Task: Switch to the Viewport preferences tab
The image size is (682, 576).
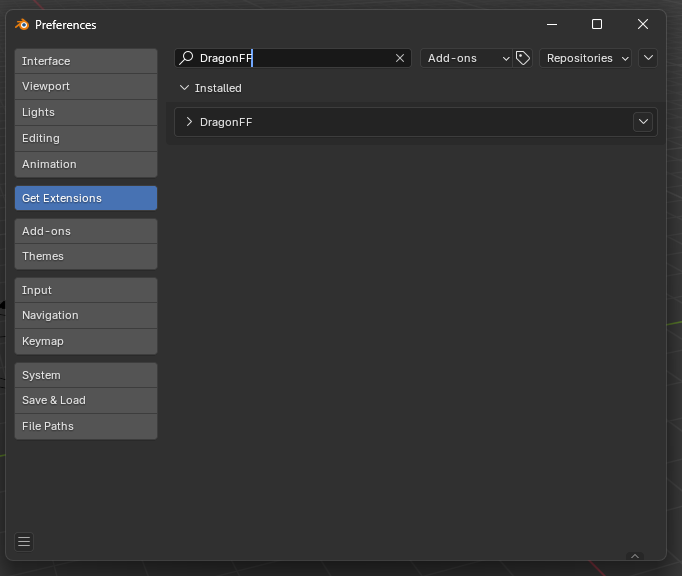Action: pyautogui.click(x=86, y=86)
